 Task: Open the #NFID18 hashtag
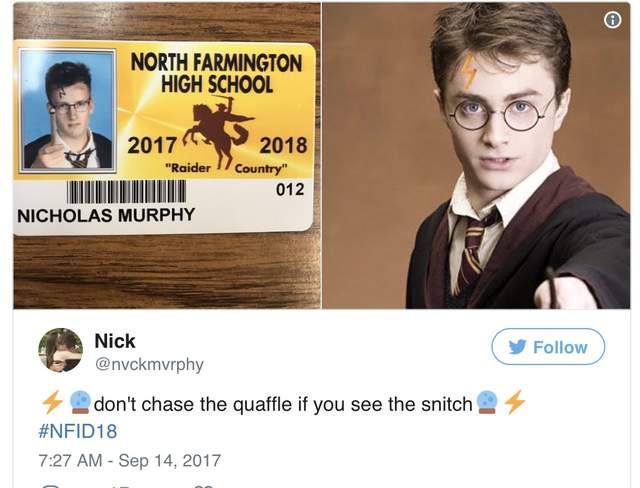pos(78,431)
